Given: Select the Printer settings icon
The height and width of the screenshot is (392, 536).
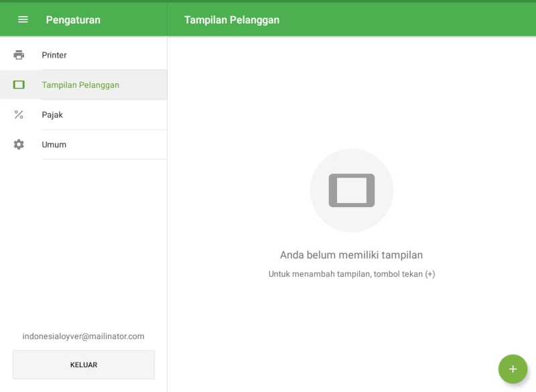Looking at the screenshot, I should (19, 55).
